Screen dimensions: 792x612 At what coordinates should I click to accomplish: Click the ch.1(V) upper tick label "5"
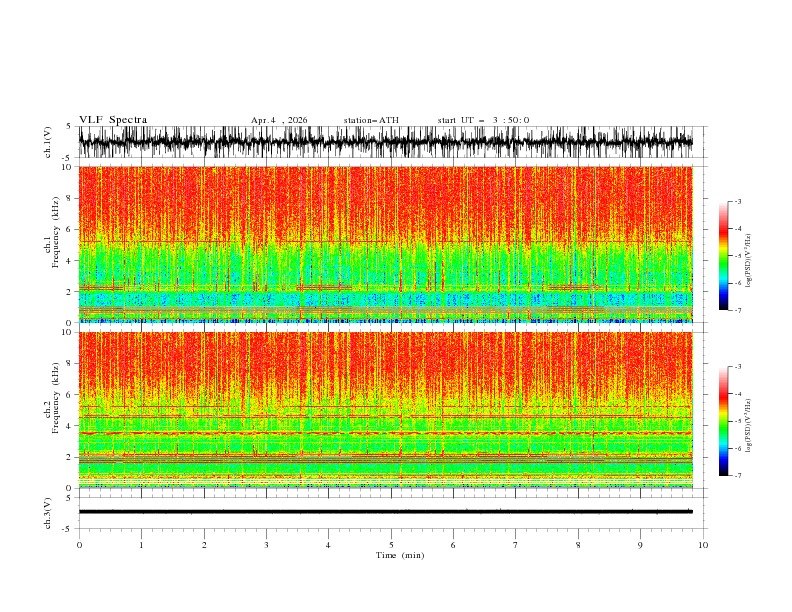(69, 126)
